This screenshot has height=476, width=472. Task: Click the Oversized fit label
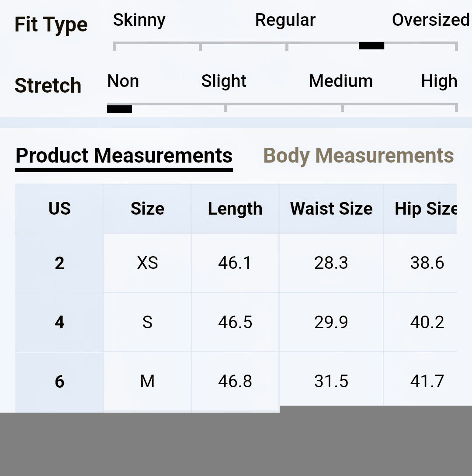pyautogui.click(x=430, y=20)
